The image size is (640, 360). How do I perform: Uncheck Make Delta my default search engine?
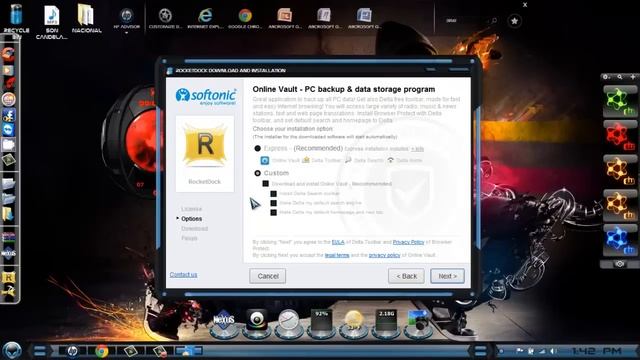[x=273, y=203]
